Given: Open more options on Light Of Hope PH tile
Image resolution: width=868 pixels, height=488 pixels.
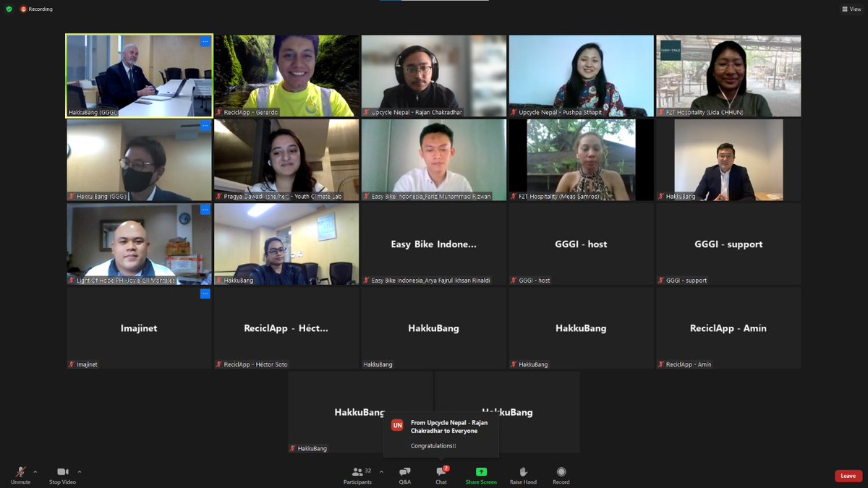Looking at the screenshot, I should pos(205,210).
